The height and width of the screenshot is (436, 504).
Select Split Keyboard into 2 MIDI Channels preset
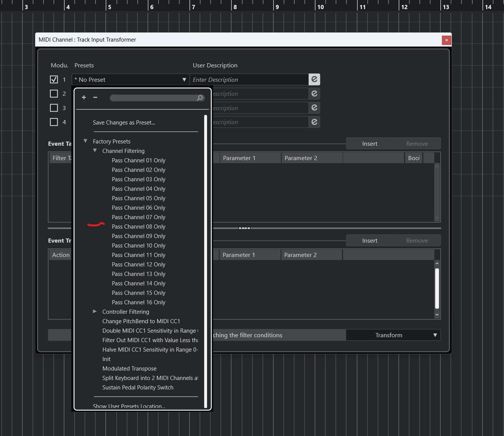click(x=150, y=378)
